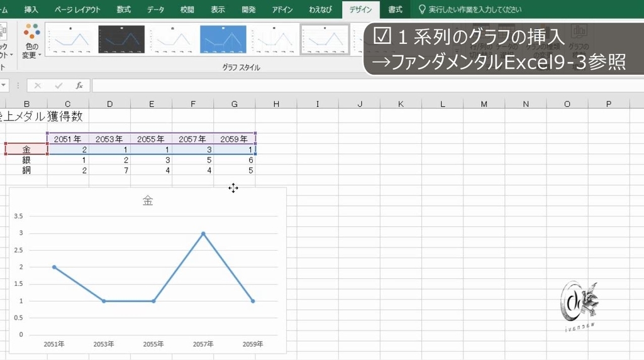644x360 pixels.
Task: Click the 2051年 data point on the line
Action: point(54,267)
